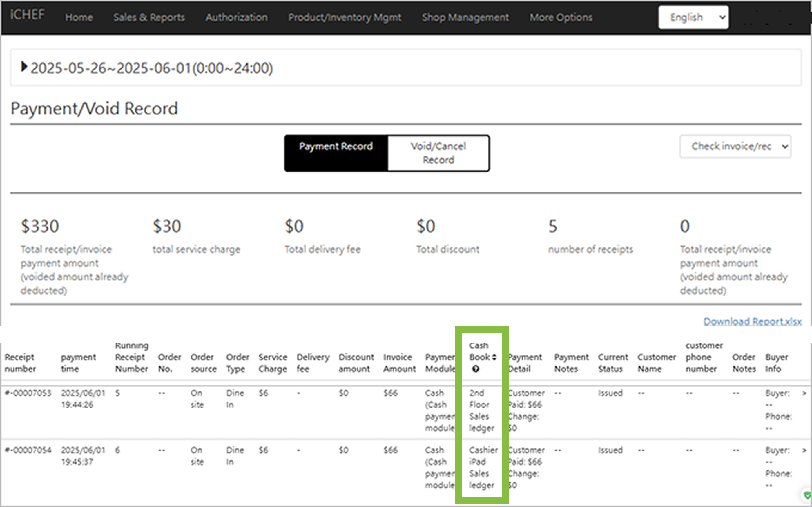Click the arrow at end of receipt 00007053 row

tap(804, 393)
